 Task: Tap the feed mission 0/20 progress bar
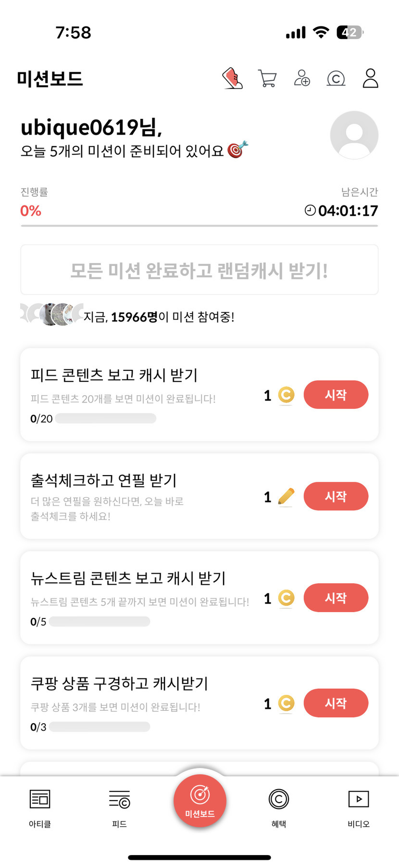coord(105,418)
